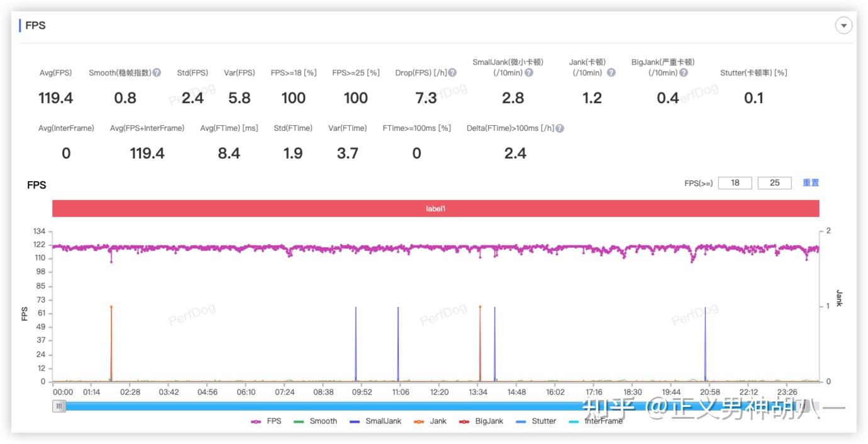Collapse the FPS panel with the arrow button
This screenshot has height=444, width=868.
coord(843,26)
